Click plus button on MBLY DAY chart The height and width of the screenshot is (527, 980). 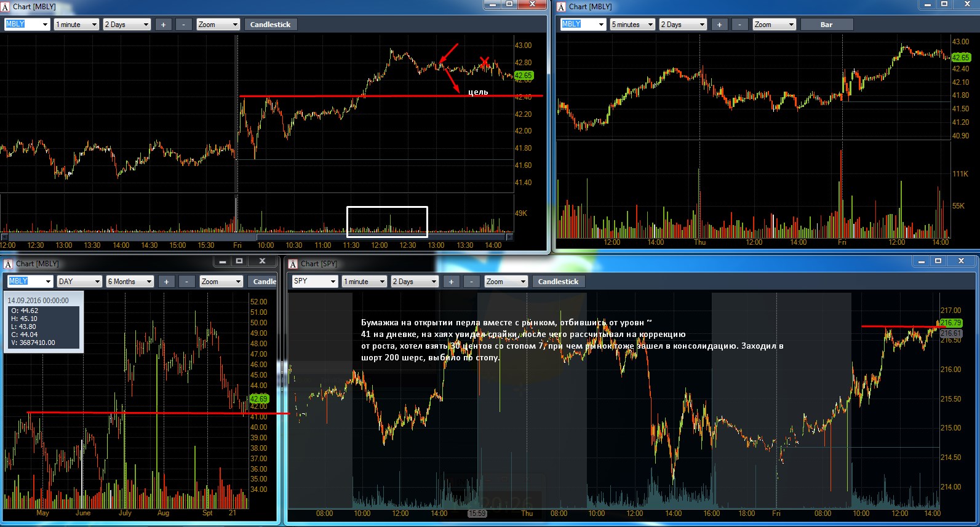[x=166, y=282]
